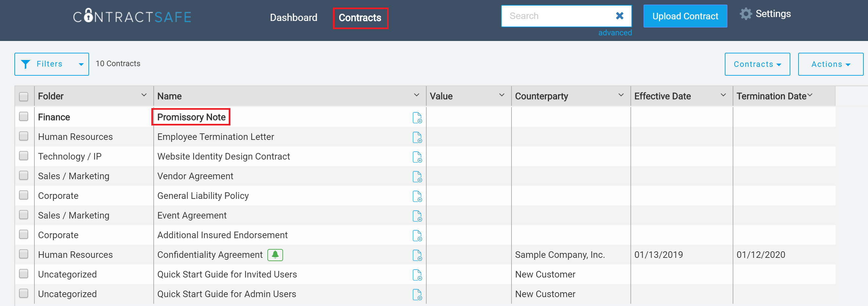Open the Settings gear icon
The height and width of the screenshot is (306, 868).
pos(746,14)
